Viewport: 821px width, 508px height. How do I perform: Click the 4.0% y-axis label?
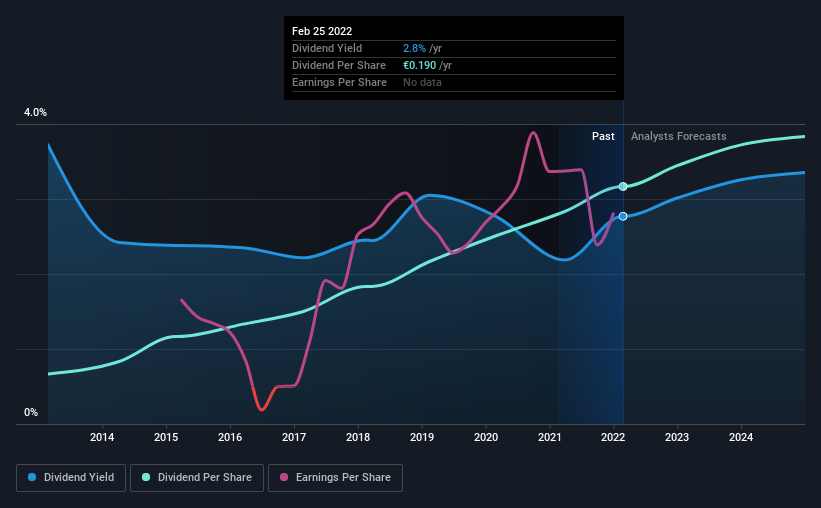(x=35, y=113)
